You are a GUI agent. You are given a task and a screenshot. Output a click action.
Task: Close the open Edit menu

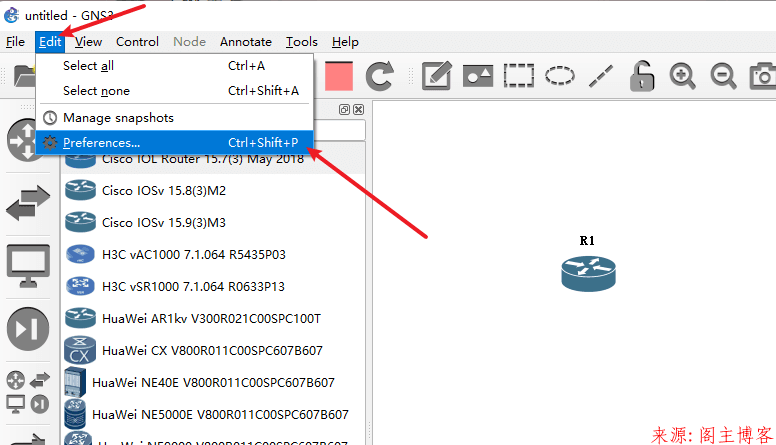pyautogui.click(x=50, y=42)
